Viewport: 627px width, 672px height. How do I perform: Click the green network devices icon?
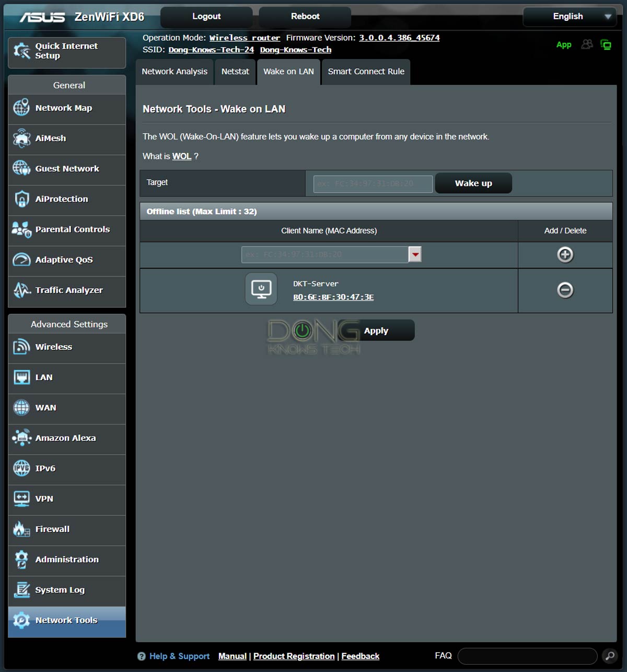(606, 44)
